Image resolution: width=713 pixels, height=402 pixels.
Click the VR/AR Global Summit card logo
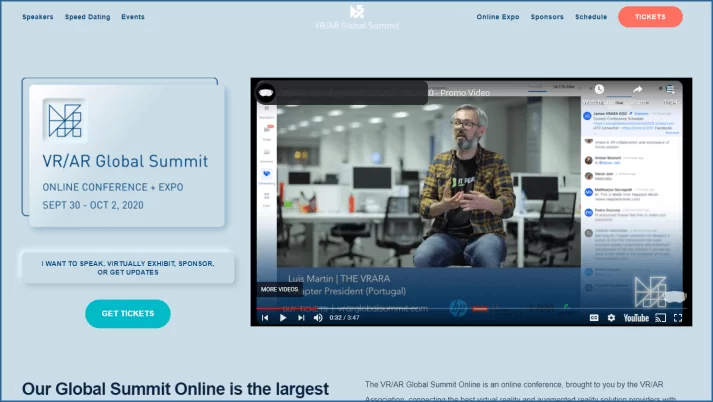point(65,121)
